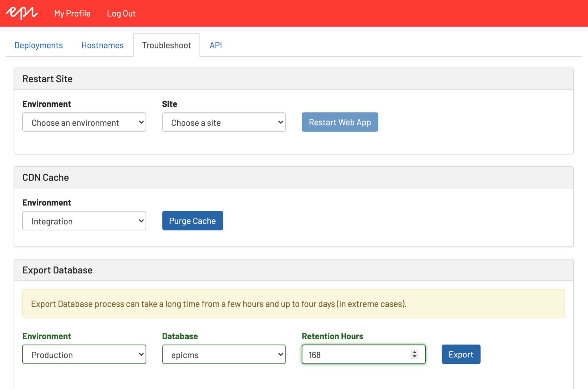The image size is (588, 389).
Task: Open the Integration environment dropdown under CDN Cache
Action: (x=84, y=221)
